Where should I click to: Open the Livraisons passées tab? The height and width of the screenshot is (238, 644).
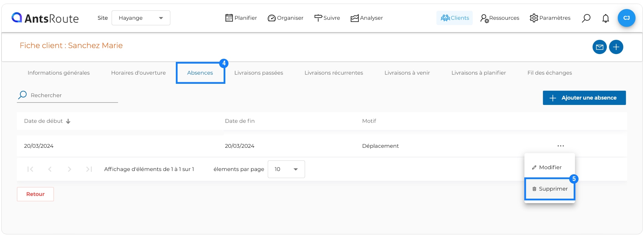click(x=259, y=73)
